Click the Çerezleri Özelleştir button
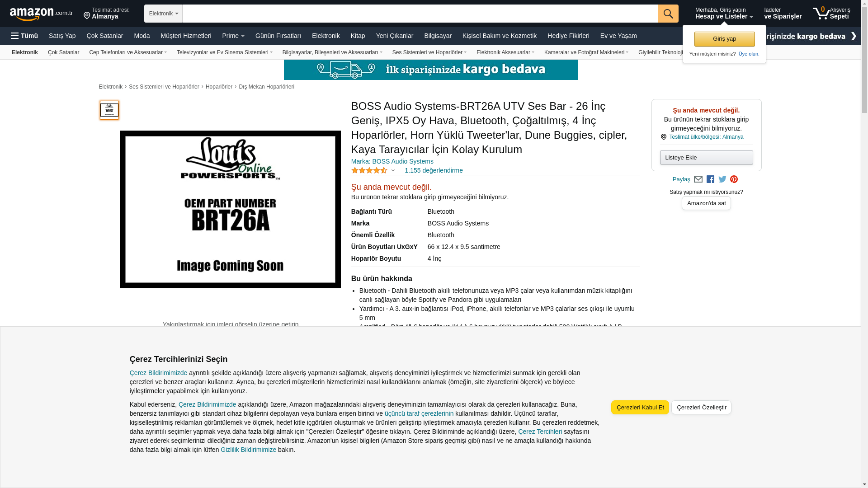Viewport: 868px width, 488px height. click(701, 407)
